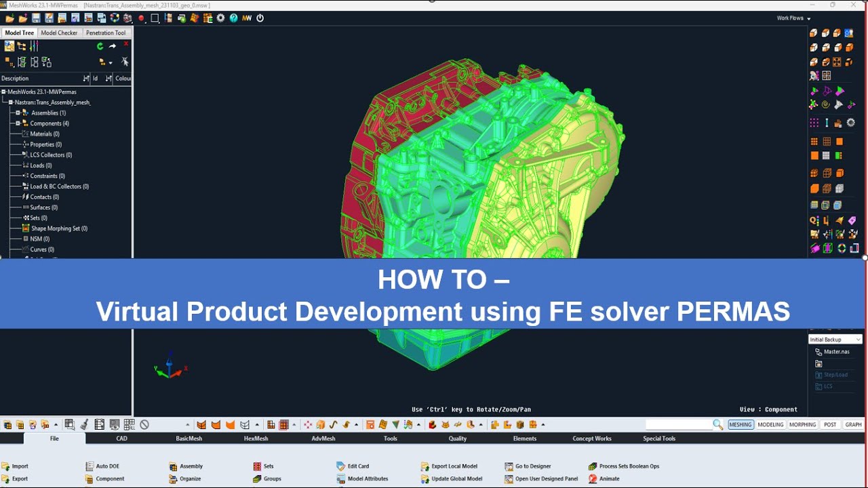Switch to MODELING mode
The width and height of the screenshot is (868, 488).
pos(770,424)
